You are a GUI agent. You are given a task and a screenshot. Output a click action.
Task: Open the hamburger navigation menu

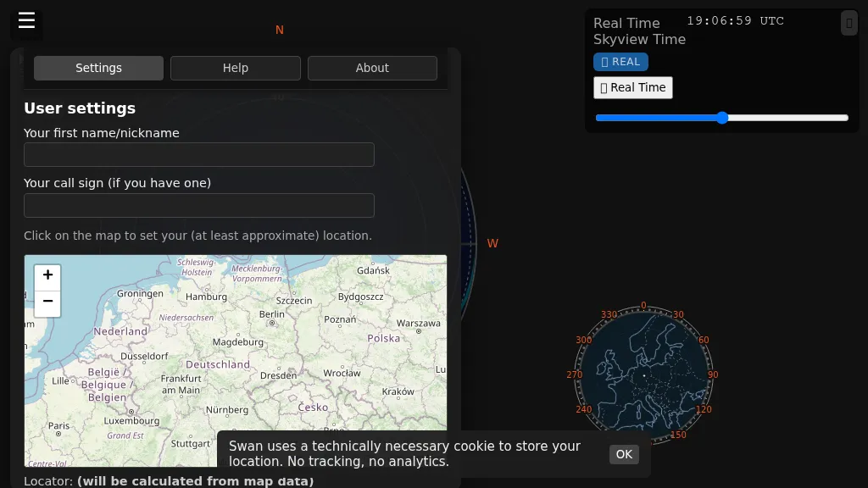26,23
